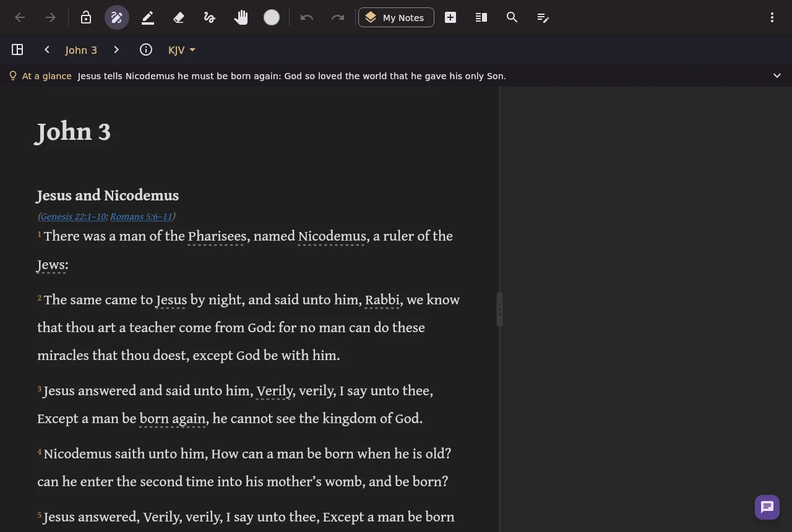792x532 pixels.
Task: Show chapter info icon
Action: 146,49
